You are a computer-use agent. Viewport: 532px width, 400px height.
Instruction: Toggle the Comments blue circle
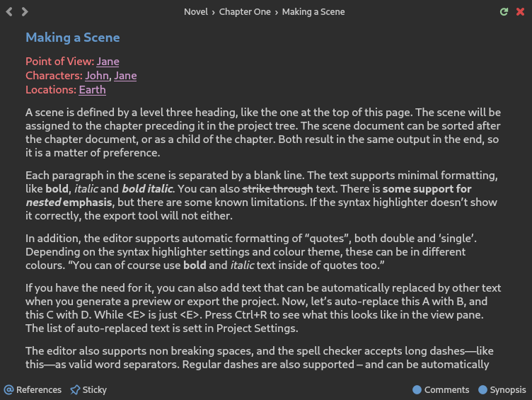[x=417, y=389]
